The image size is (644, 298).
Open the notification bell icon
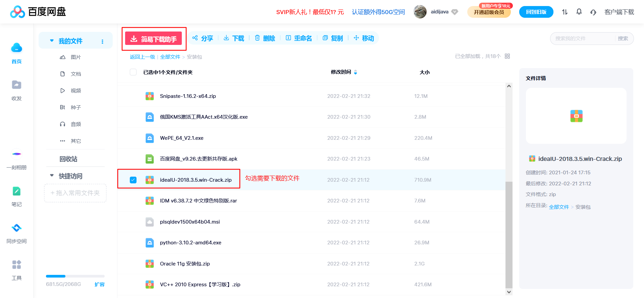(x=579, y=12)
